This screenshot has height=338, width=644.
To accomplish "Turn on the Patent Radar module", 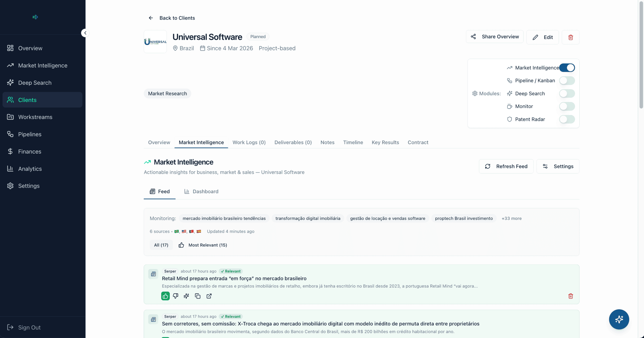I will 567,119.
